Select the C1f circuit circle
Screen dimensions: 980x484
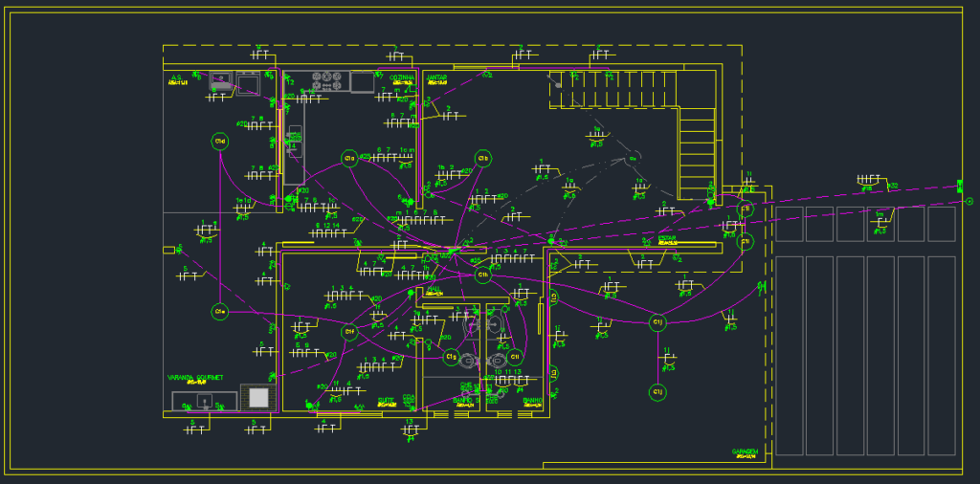(348, 332)
